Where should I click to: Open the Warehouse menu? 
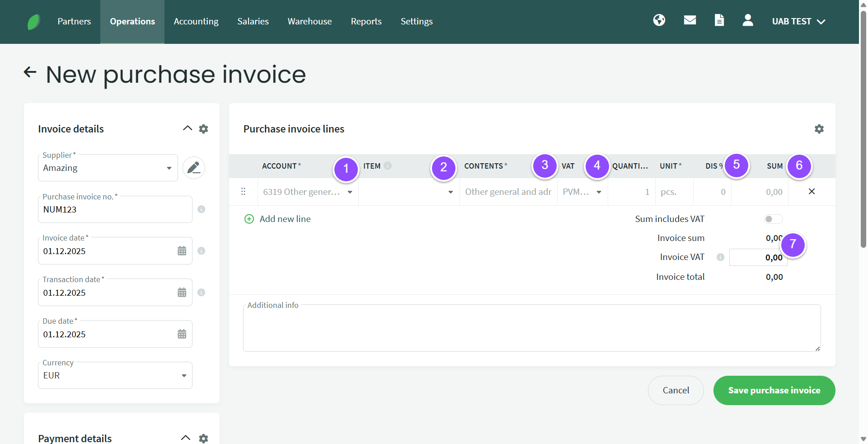click(x=310, y=21)
